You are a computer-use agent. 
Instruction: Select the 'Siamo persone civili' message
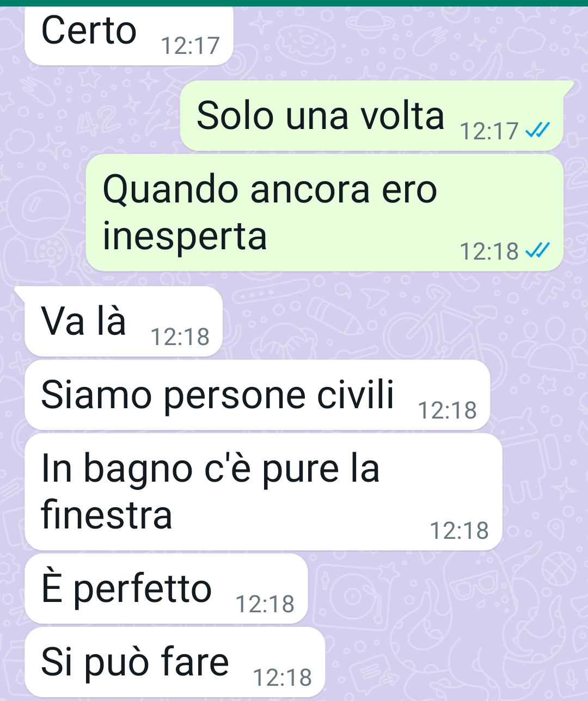258,395
